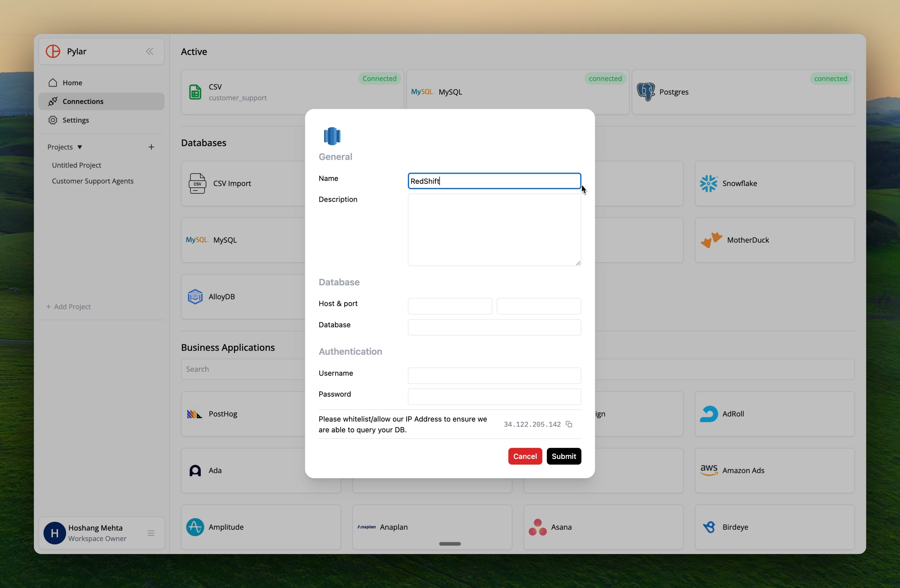The height and width of the screenshot is (588, 900).
Task: Submit the RedShift connection form
Action: click(x=564, y=456)
